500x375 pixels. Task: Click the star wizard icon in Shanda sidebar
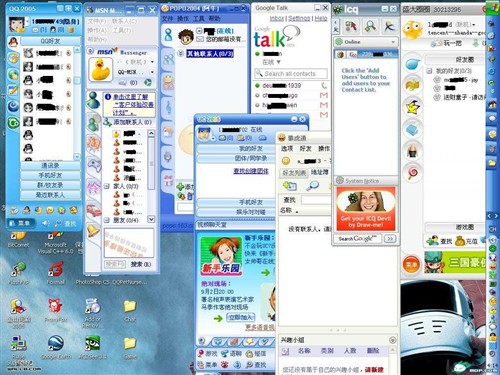point(413,107)
